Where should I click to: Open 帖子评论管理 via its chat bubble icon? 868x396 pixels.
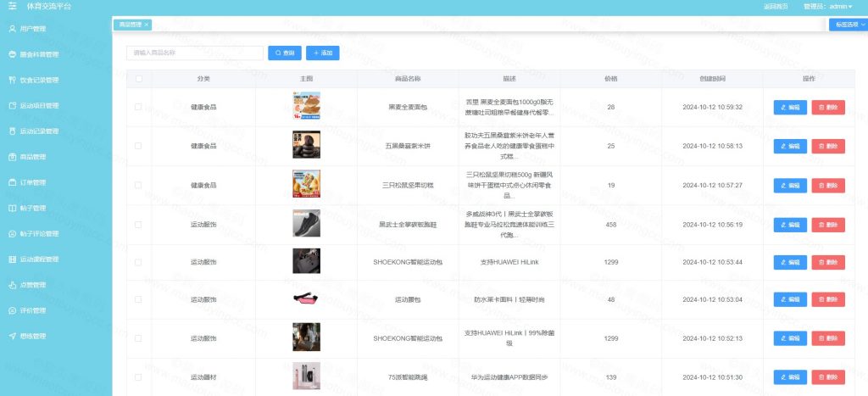pos(13,234)
